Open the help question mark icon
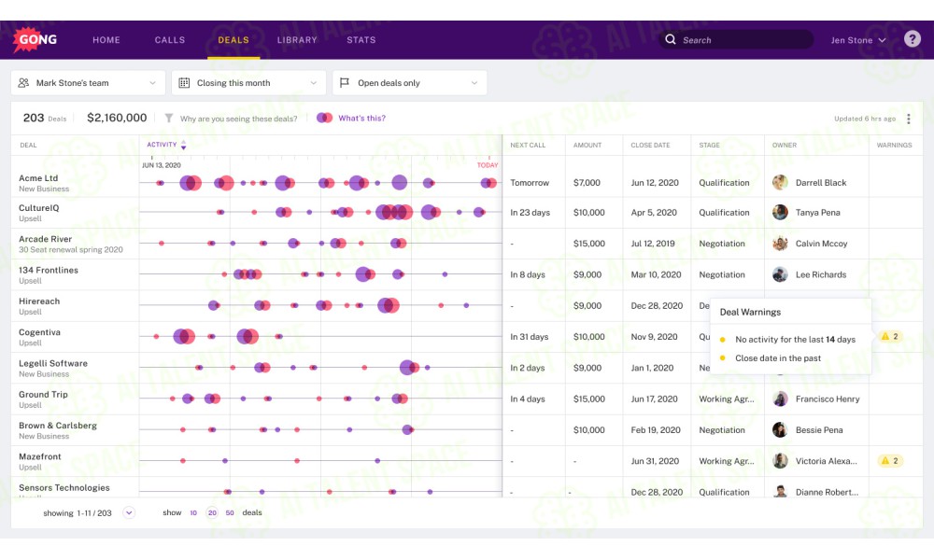This screenshot has width=934, height=560. pyautogui.click(x=912, y=39)
